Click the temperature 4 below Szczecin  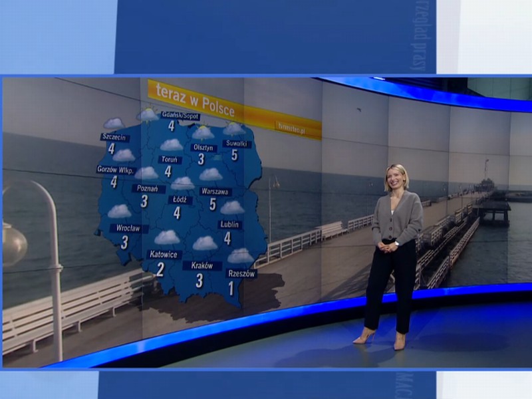pyautogui.click(x=111, y=148)
